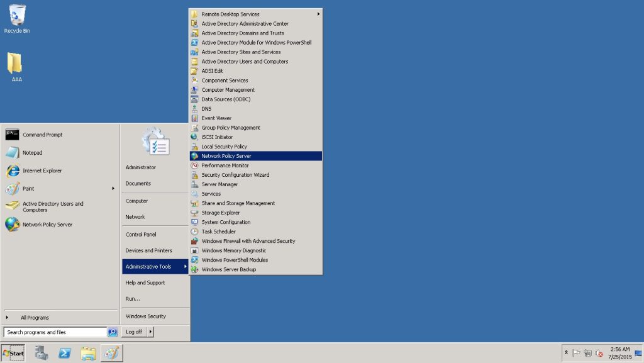Launch PowerShell from the taskbar

pyautogui.click(x=65, y=353)
